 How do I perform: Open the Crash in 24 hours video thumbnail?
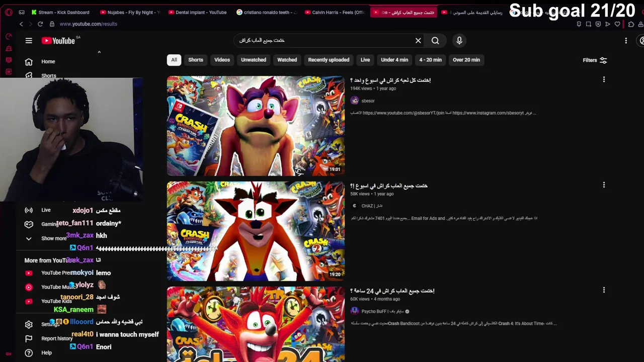point(256,324)
